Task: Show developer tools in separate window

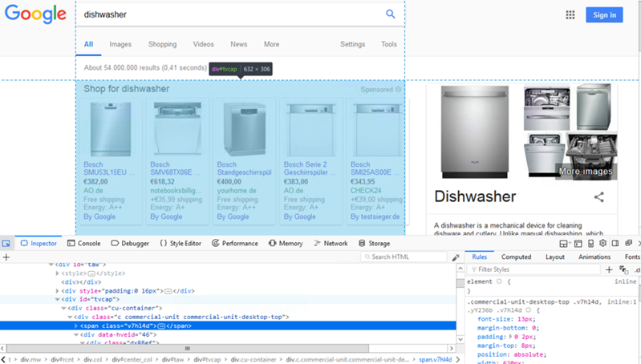Action: tap(629, 243)
